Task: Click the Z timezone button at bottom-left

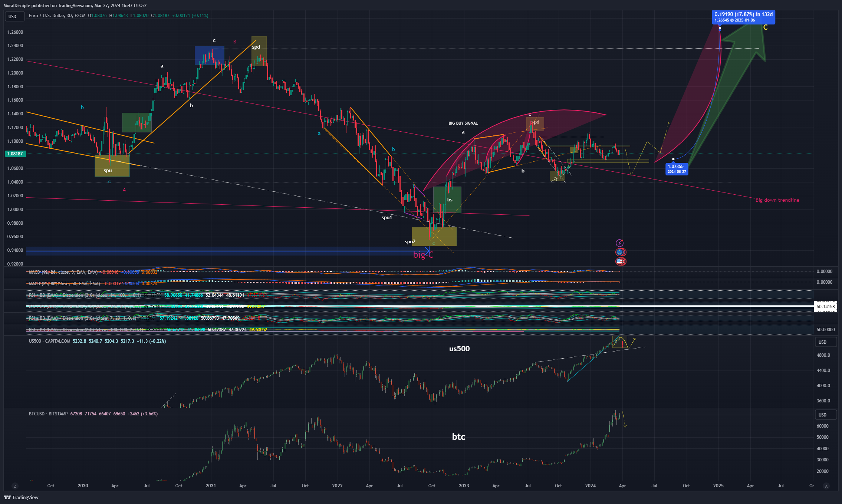Action: tap(15, 486)
